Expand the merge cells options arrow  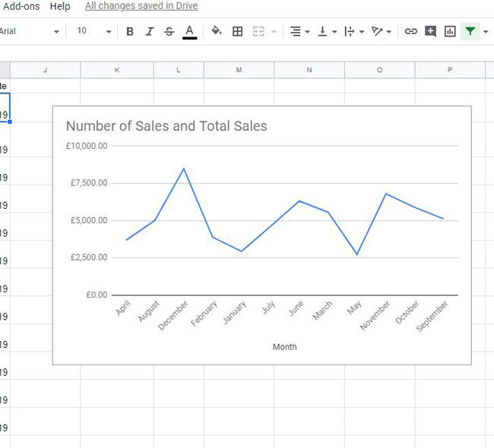(x=274, y=32)
